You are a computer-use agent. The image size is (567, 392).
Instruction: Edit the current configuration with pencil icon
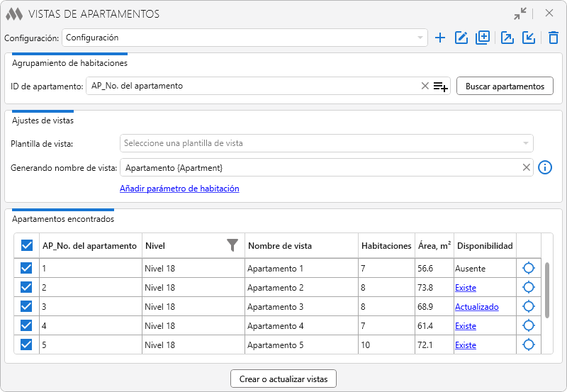pyautogui.click(x=461, y=38)
